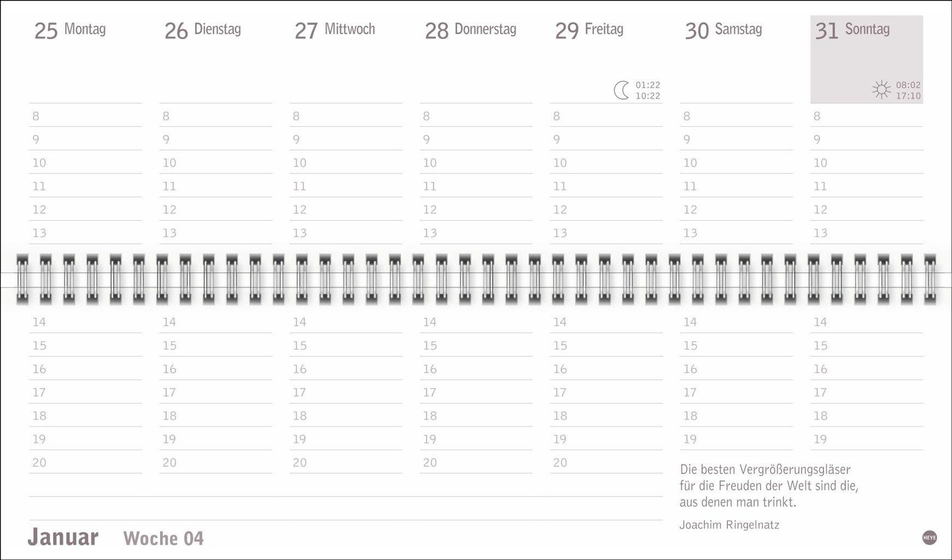
Task: Select the 25 Montag day header
Action: point(70,30)
